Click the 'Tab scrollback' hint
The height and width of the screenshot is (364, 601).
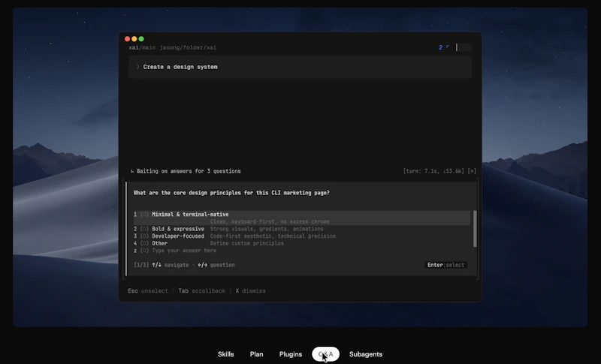coord(201,291)
